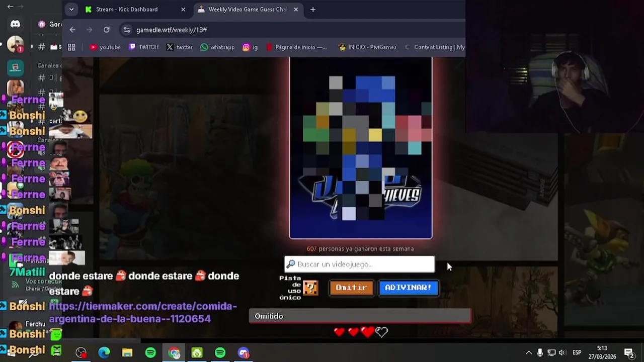Open site information icon in address bar
This screenshot has width=644, height=362.
pyautogui.click(x=127, y=30)
